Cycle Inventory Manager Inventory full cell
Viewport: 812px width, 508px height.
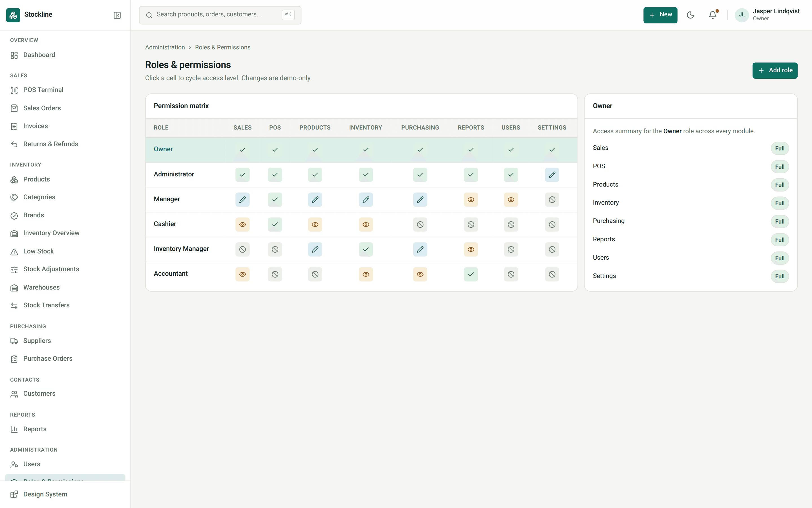[x=366, y=249]
